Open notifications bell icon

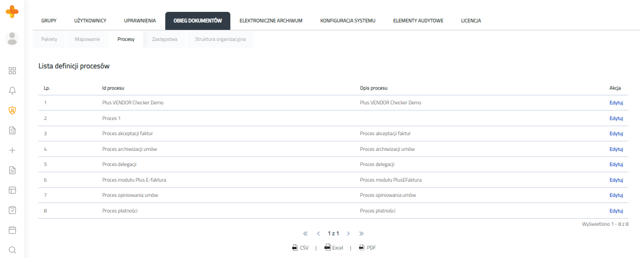(x=12, y=91)
